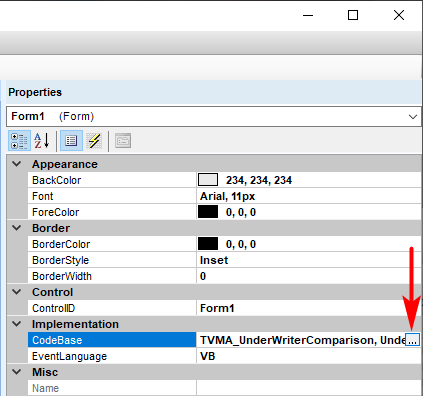Click the BackColor color swatch
This screenshot has height=396, width=423.
pyautogui.click(x=208, y=180)
